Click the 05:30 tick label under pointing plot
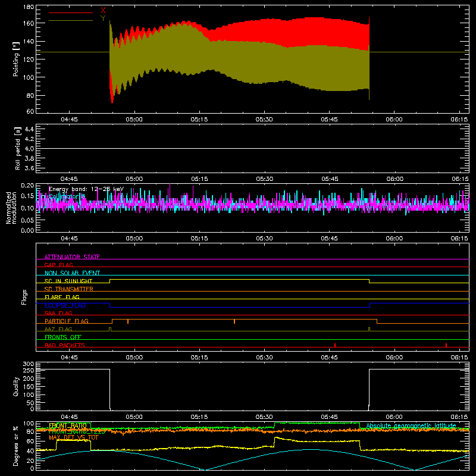The height and width of the screenshot is (476, 476). (x=264, y=120)
